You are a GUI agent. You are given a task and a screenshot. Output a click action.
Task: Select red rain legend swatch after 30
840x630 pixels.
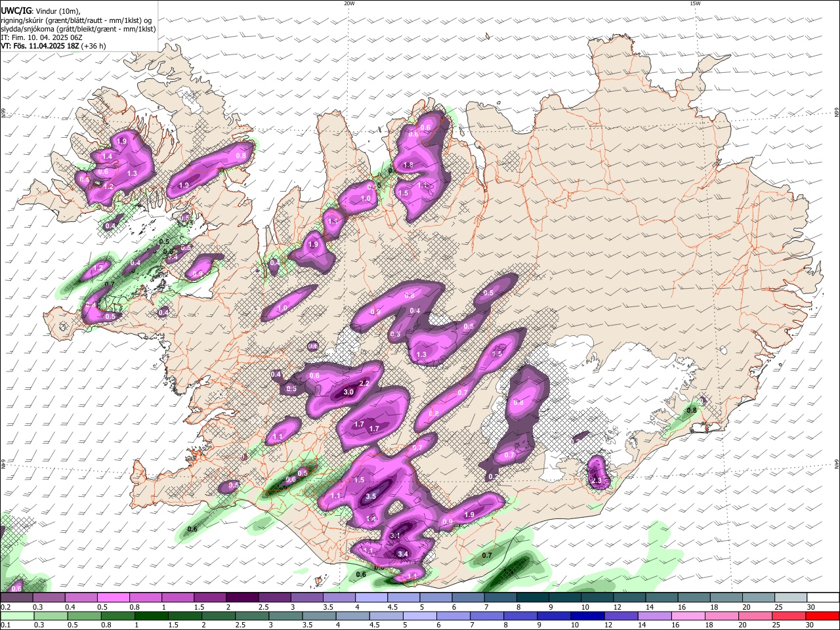click(822, 616)
